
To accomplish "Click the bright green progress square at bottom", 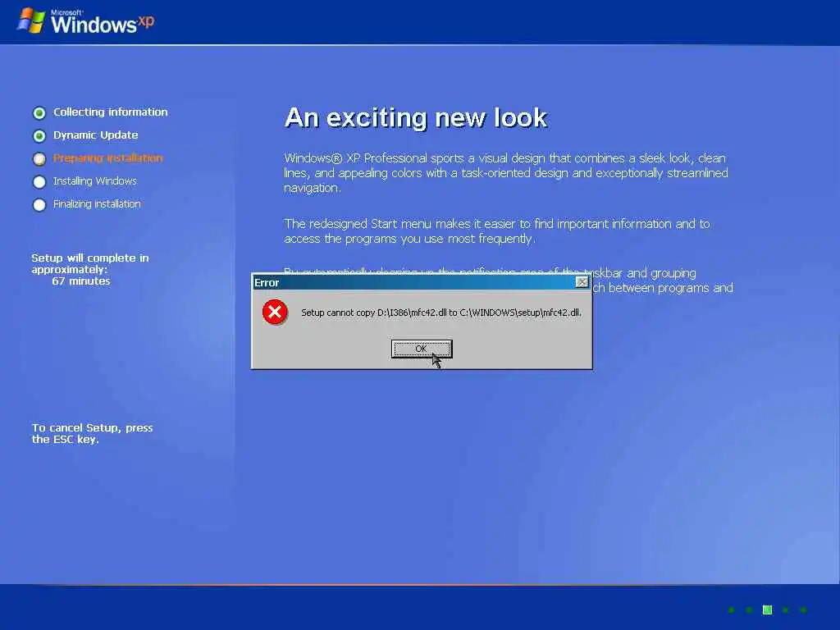I will (767, 609).
